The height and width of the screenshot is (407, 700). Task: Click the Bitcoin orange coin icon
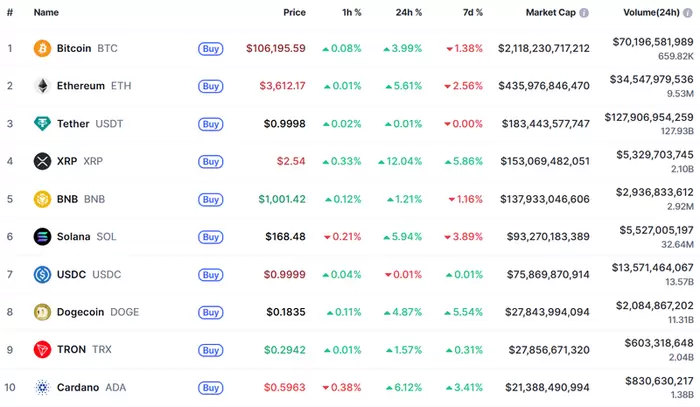42,48
